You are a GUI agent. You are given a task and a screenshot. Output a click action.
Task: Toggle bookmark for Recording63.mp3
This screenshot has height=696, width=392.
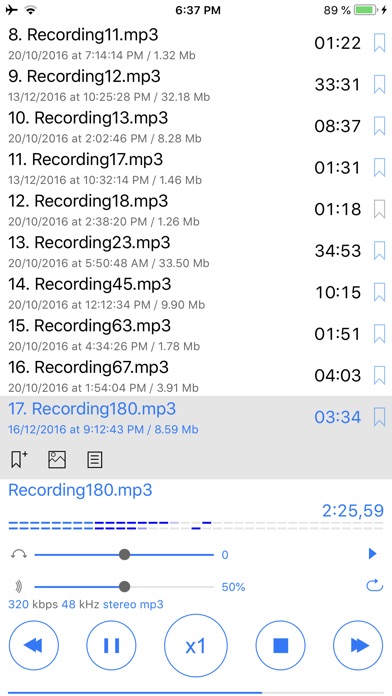point(379,334)
